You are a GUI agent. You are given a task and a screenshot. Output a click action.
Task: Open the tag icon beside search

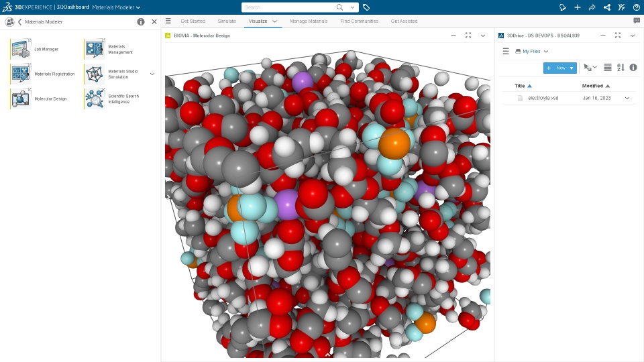366,7
